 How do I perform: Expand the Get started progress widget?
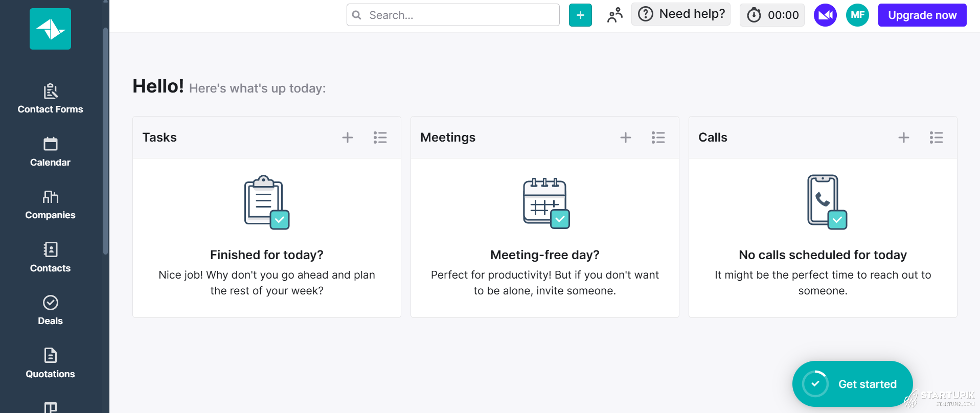[x=852, y=384]
